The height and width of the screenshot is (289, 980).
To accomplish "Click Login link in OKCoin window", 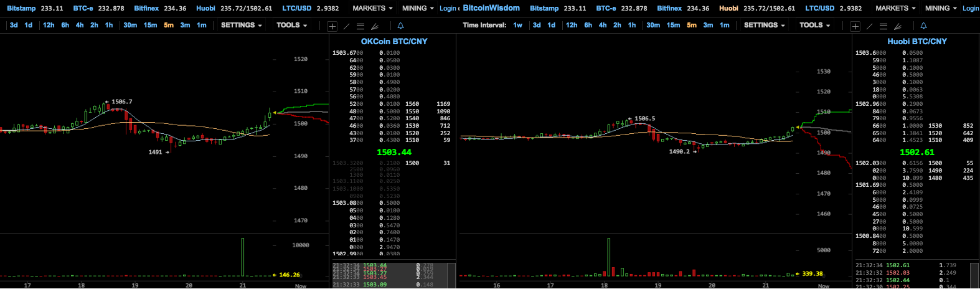I will click(448, 8).
